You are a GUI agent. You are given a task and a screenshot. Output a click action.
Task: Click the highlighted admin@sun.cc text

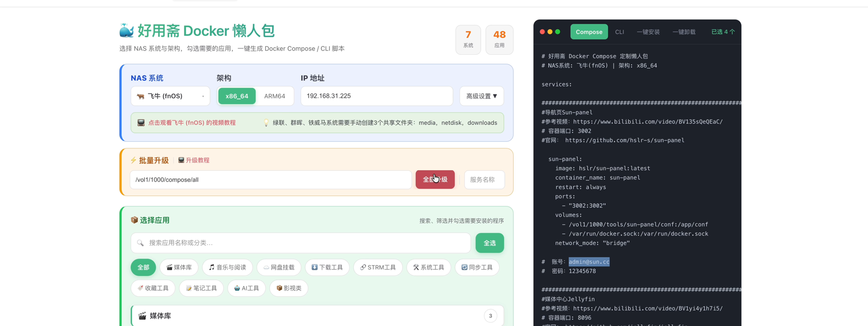tap(589, 262)
